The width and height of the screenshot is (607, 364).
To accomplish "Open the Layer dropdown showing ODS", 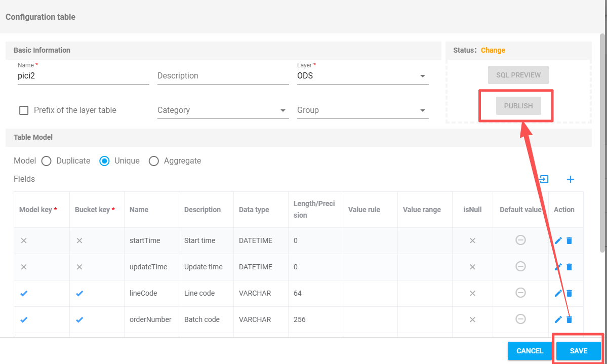I will [362, 76].
